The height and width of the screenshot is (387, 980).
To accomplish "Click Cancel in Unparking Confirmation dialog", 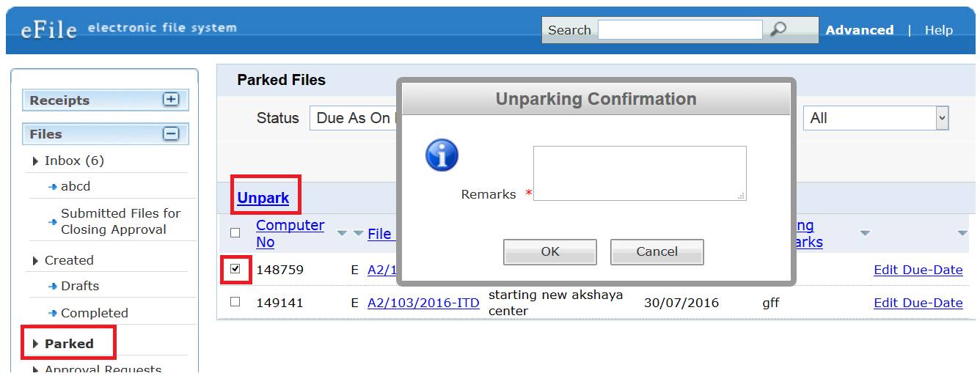I will coord(657,251).
